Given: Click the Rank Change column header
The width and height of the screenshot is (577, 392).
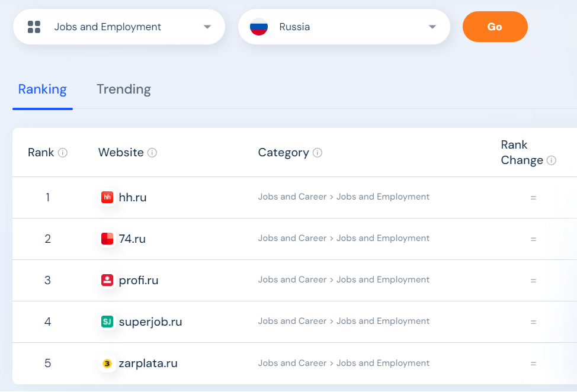Looking at the screenshot, I should (522, 153).
